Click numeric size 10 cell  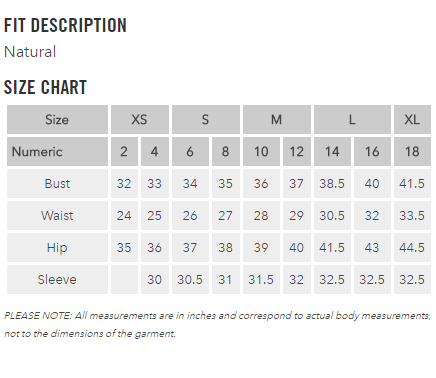[261, 151]
